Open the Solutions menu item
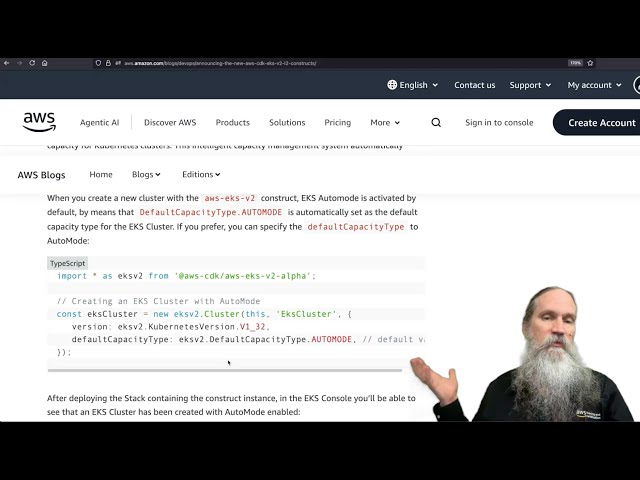Screen dimensions: 640x480 (x=287, y=122)
